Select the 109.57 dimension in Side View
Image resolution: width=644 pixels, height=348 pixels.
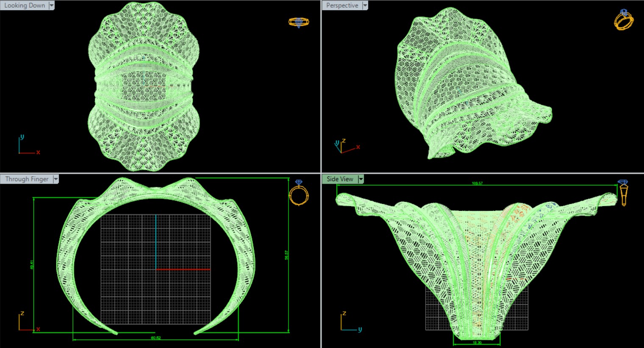pyautogui.click(x=477, y=183)
